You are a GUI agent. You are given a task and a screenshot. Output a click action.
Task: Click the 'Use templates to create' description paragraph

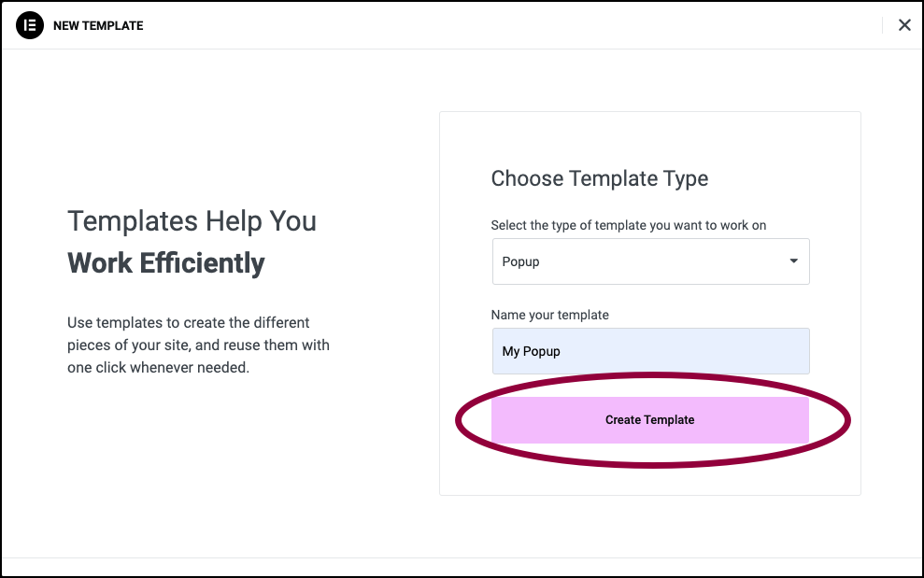198,345
